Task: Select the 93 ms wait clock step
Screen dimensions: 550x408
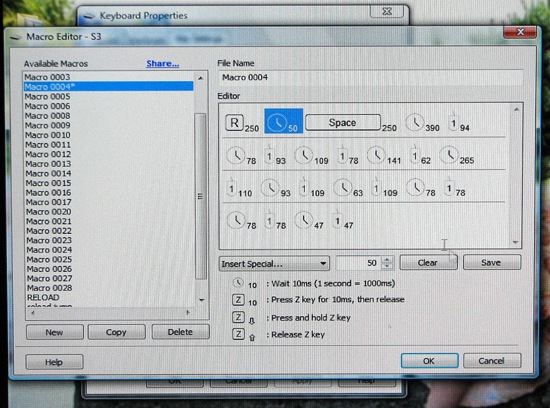Action: click(x=276, y=188)
